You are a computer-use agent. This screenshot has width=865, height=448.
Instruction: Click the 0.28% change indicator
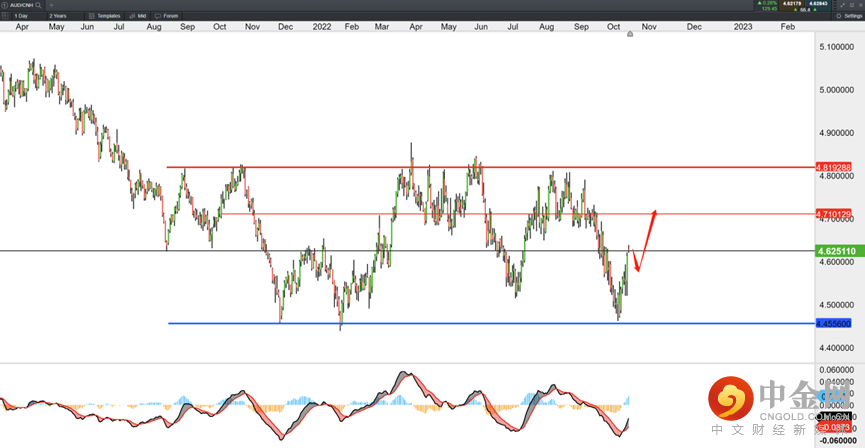[767, 3]
